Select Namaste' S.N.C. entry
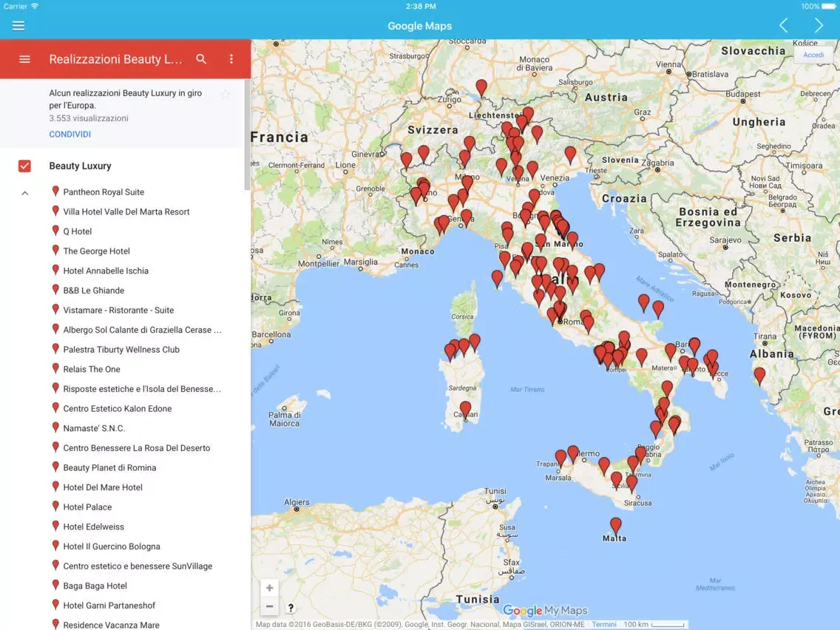 tap(94, 428)
